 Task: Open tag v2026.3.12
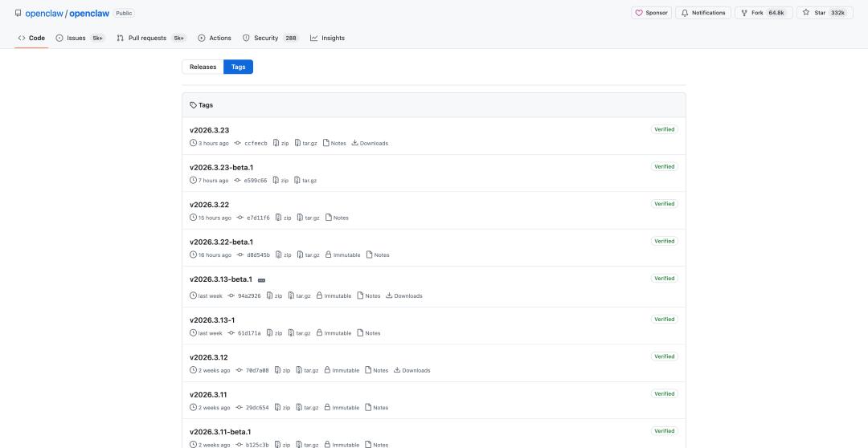coord(209,357)
